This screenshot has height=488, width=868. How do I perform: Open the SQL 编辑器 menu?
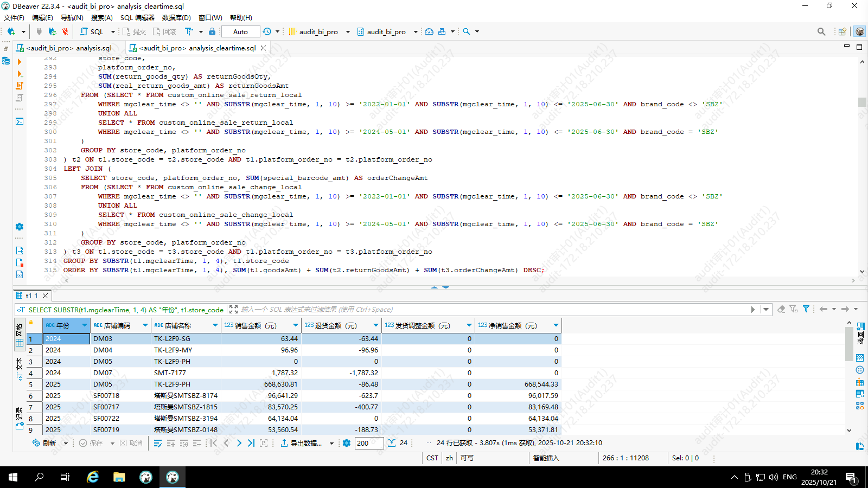point(137,17)
